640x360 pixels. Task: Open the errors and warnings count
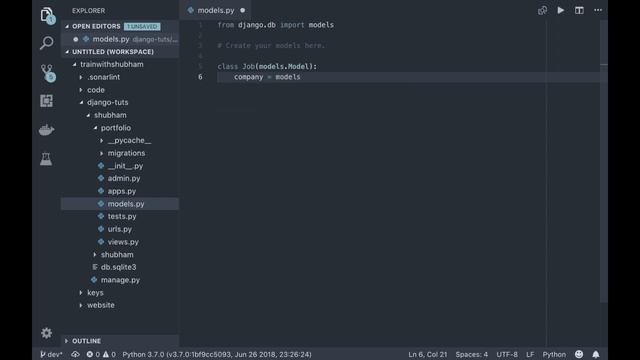click(x=101, y=354)
